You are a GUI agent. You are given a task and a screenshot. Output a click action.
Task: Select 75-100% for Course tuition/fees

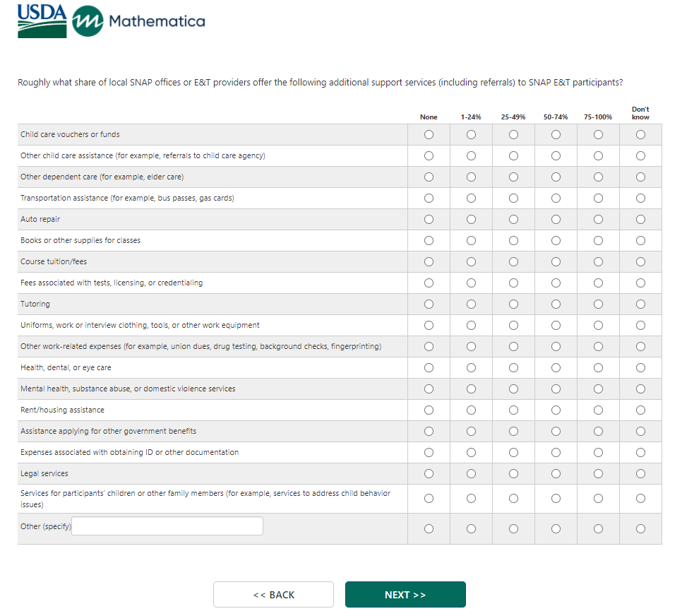(599, 262)
